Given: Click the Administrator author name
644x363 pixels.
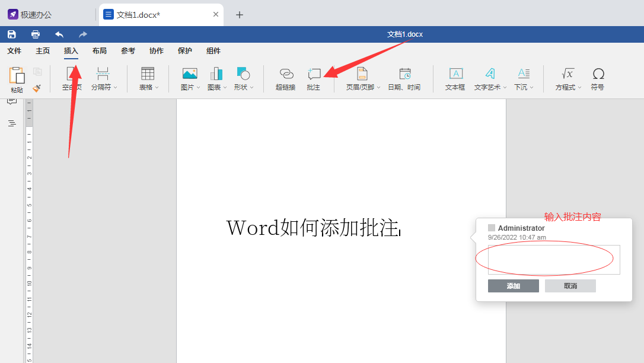Looking at the screenshot, I should (521, 228).
